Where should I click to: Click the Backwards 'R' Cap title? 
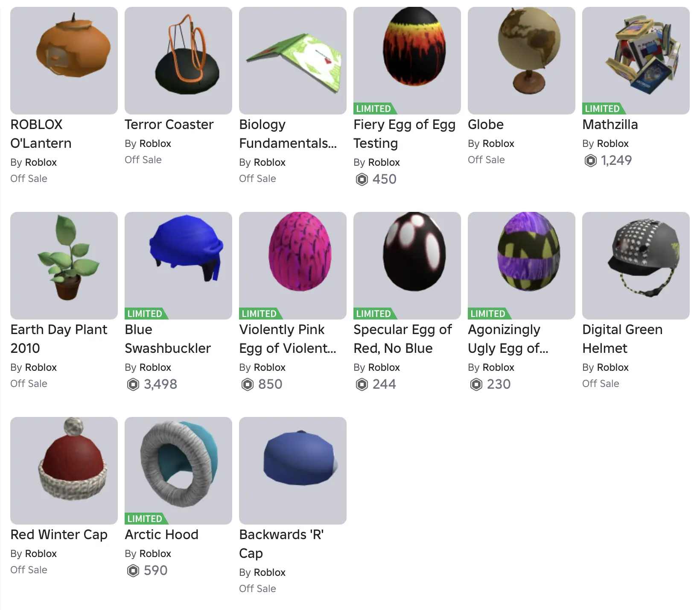coord(281,544)
